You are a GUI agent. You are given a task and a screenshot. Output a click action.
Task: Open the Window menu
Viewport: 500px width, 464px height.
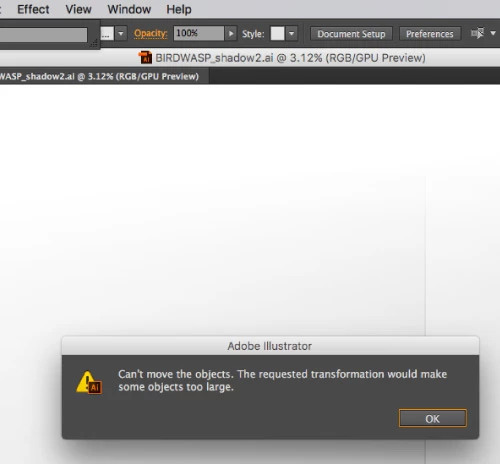pos(129,9)
